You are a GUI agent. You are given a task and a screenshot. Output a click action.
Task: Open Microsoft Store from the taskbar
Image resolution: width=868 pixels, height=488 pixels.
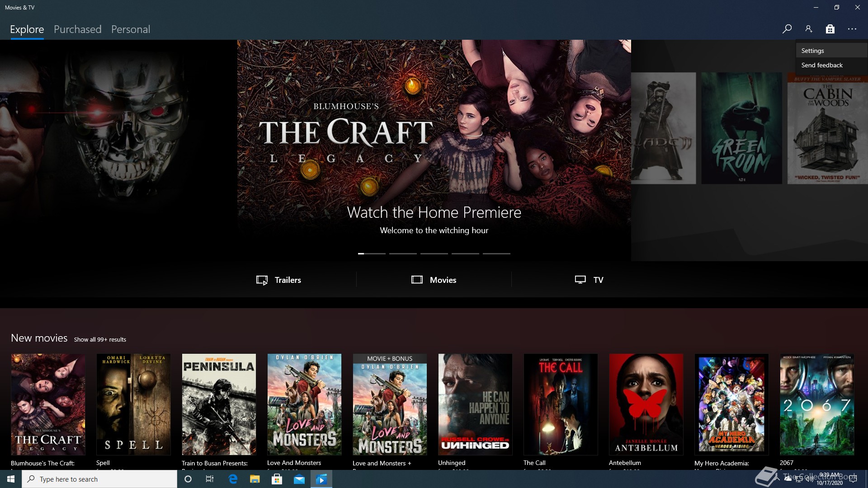tap(277, 479)
